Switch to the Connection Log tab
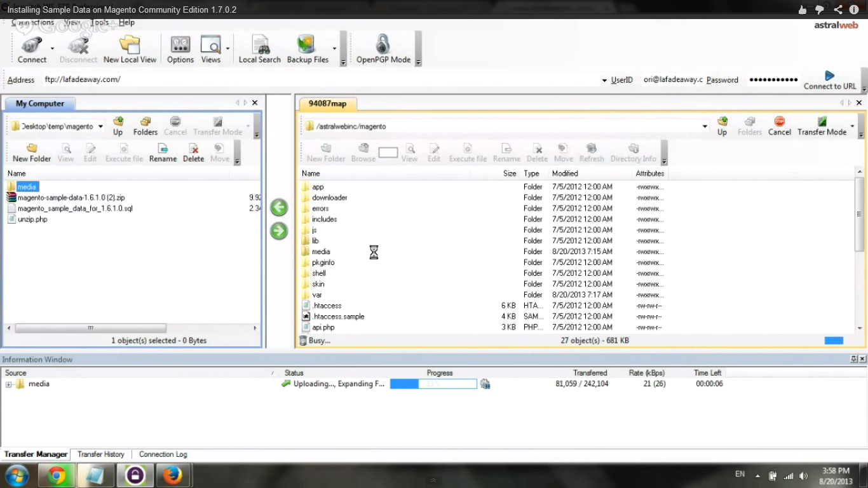 [x=163, y=454]
